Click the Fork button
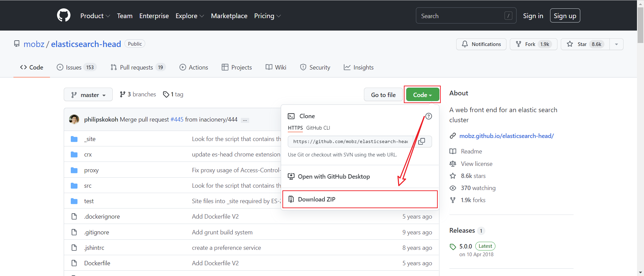This screenshot has width=644, height=276. [533, 44]
